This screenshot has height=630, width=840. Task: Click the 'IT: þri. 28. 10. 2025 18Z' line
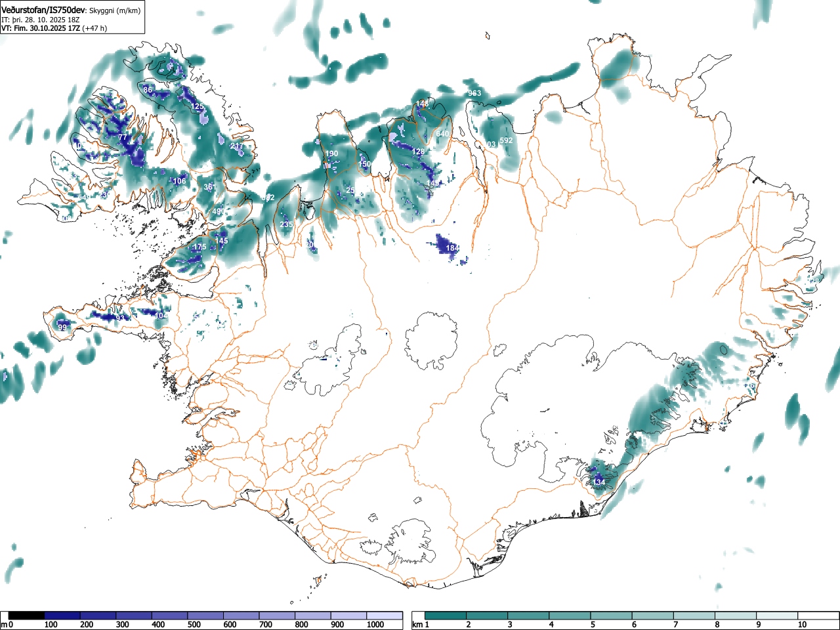point(41,20)
